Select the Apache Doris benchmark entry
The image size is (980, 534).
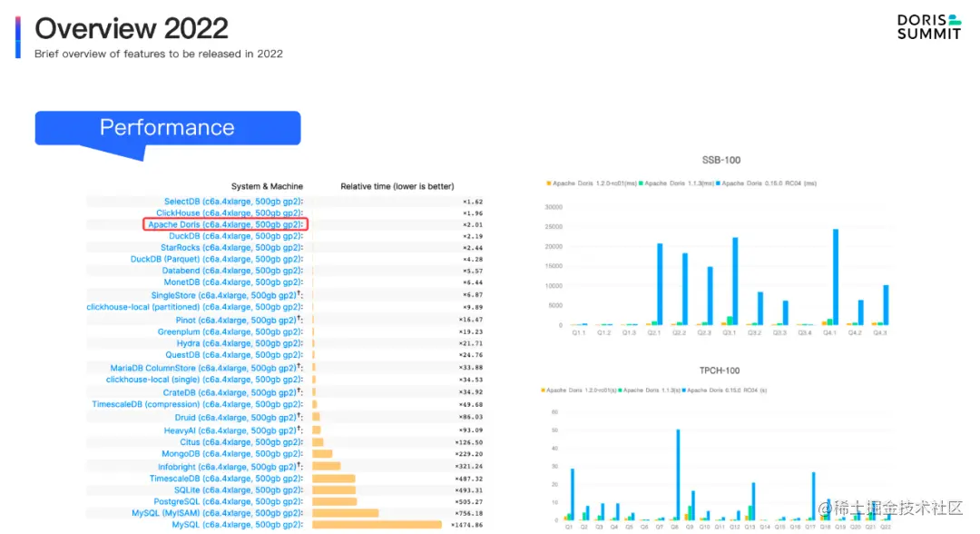(225, 224)
